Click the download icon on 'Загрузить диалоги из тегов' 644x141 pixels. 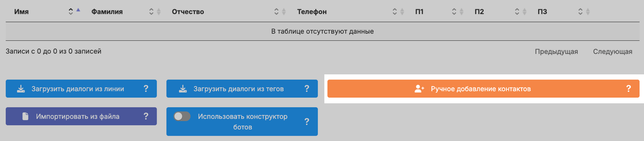point(183,89)
